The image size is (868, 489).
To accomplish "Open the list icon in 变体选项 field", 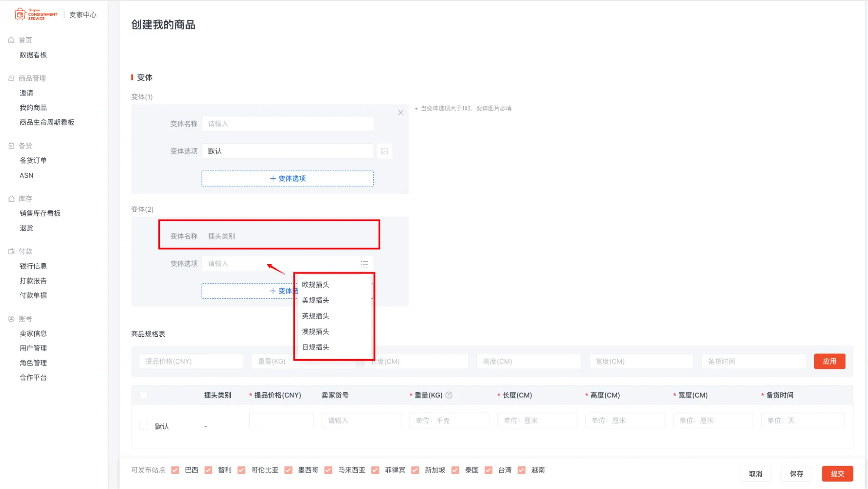I will click(364, 264).
